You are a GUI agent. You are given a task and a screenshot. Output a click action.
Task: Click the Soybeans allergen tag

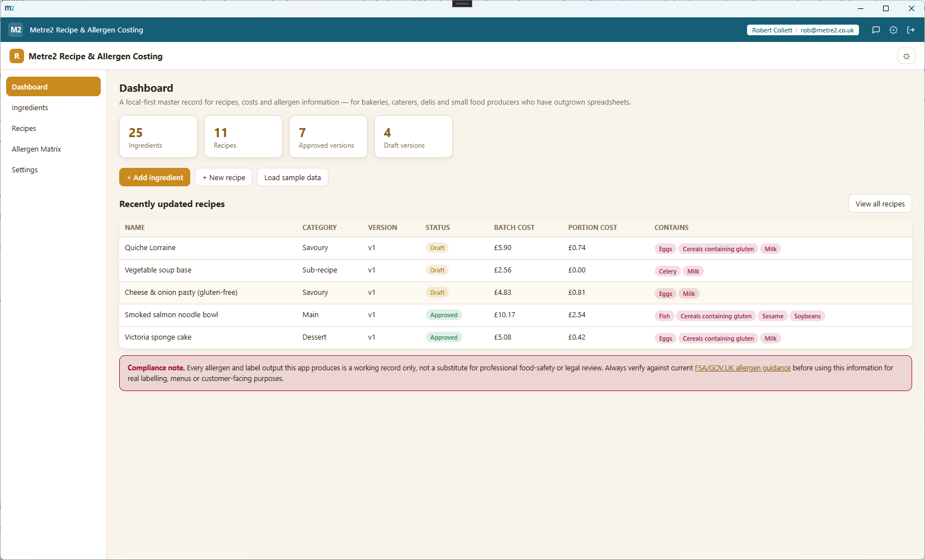tap(807, 316)
